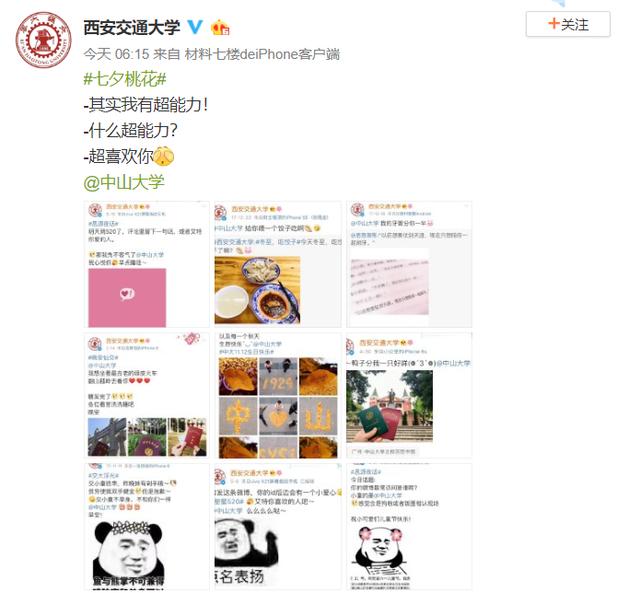Click the shy emoji after 超喜欢你

(x=164, y=156)
